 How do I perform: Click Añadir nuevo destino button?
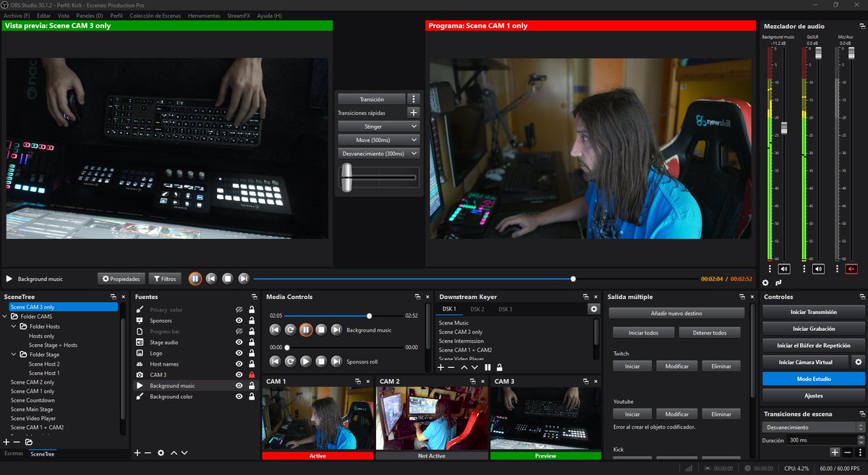click(x=676, y=313)
